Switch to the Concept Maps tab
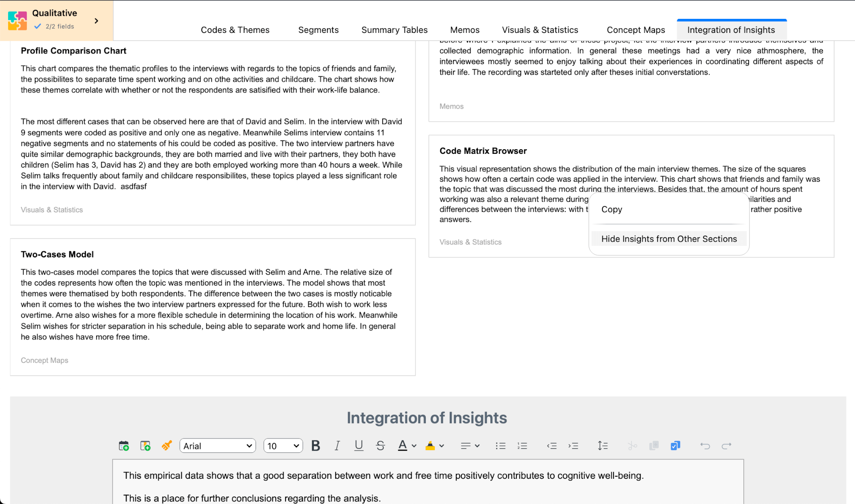The height and width of the screenshot is (504, 855). 636,30
